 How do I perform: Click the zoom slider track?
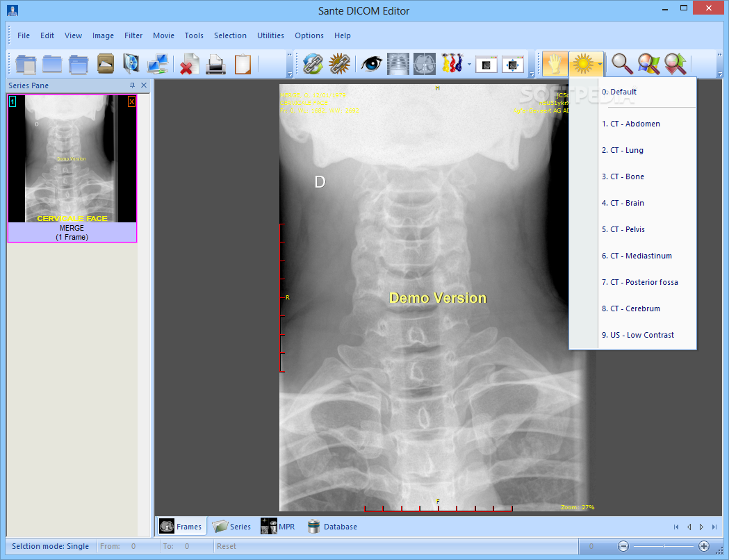664,547
